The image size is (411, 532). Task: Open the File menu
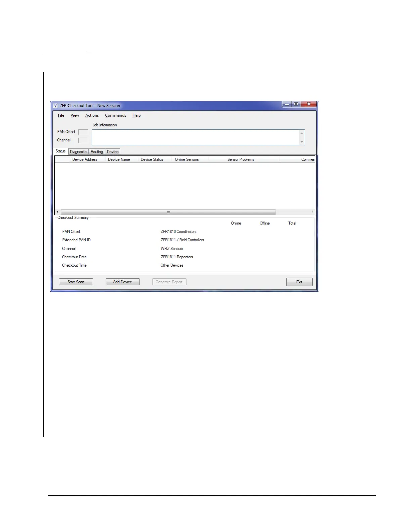coord(61,115)
